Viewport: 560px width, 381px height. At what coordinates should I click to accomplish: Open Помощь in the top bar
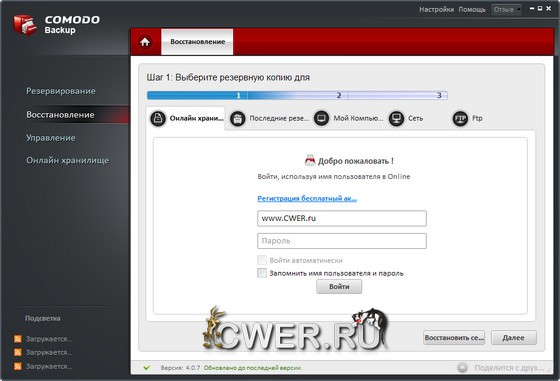472,10
